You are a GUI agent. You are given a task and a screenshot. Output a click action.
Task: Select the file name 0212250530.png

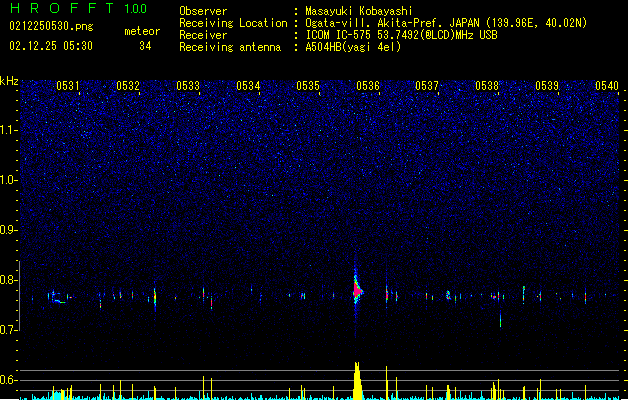(x=51, y=26)
